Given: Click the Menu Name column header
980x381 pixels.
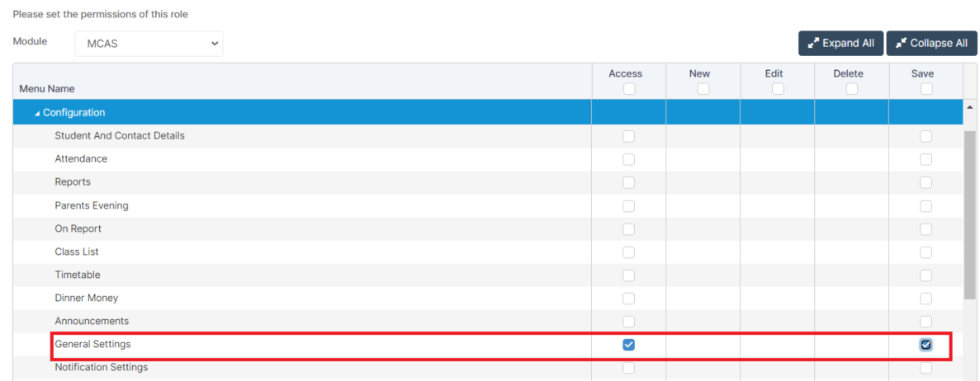Looking at the screenshot, I should 47,89.
